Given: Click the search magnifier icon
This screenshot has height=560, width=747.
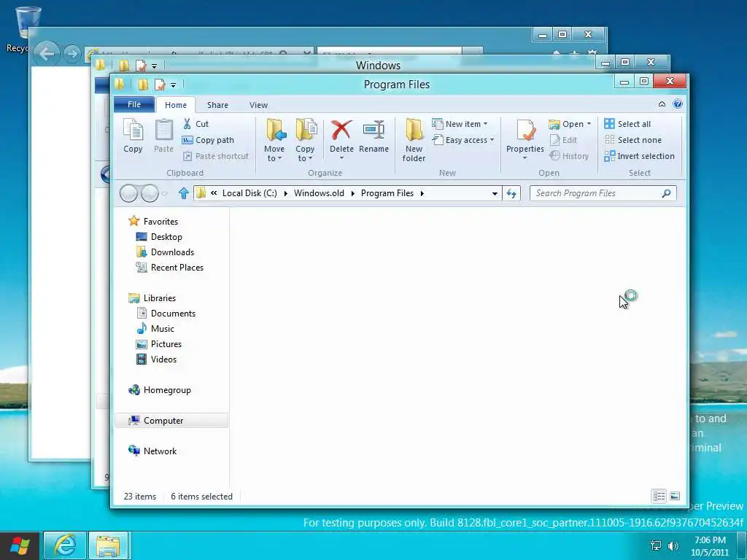Looking at the screenshot, I should [667, 193].
